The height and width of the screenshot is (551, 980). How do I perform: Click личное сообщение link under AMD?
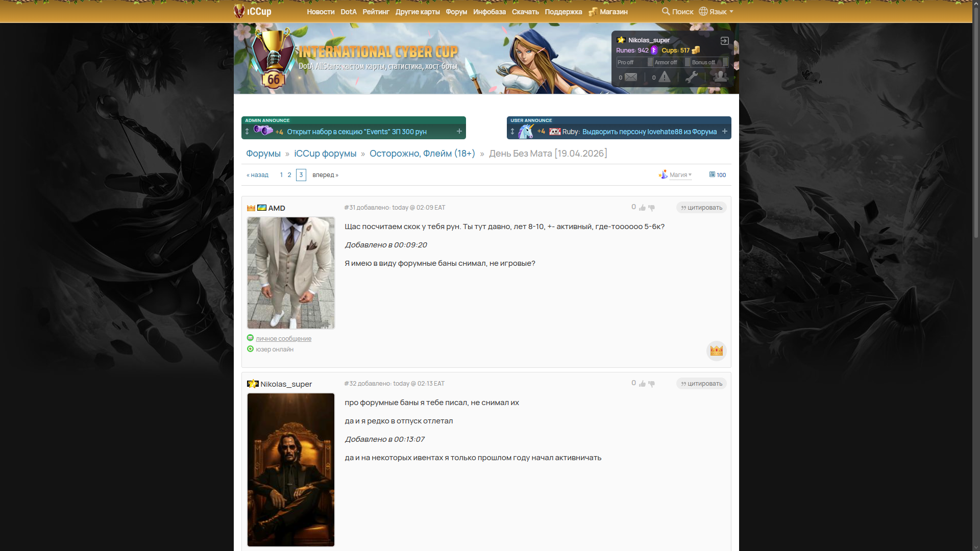[x=283, y=339]
